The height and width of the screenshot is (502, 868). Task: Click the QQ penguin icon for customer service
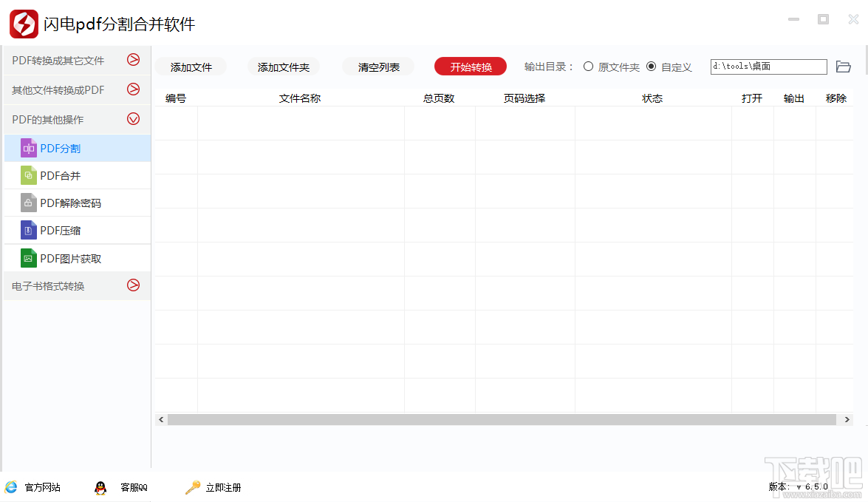[x=100, y=487]
